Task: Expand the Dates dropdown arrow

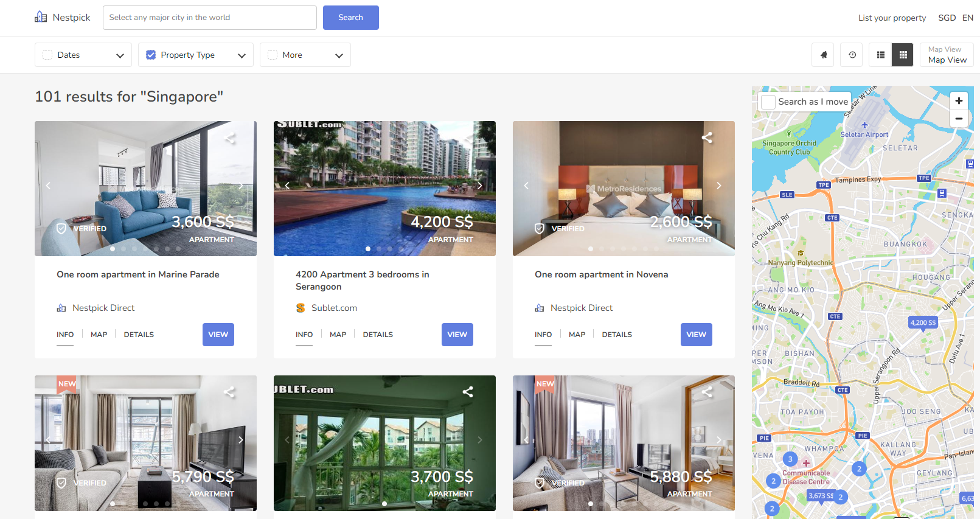Action: click(x=120, y=55)
